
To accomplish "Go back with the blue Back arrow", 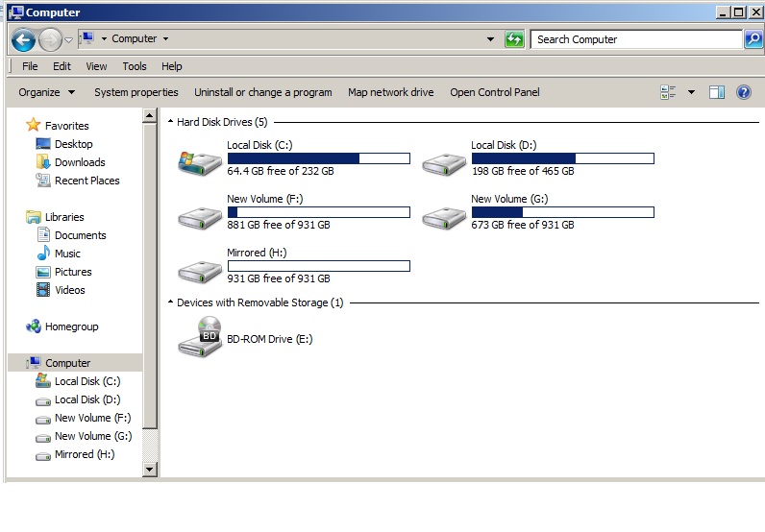I will click(x=23, y=39).
